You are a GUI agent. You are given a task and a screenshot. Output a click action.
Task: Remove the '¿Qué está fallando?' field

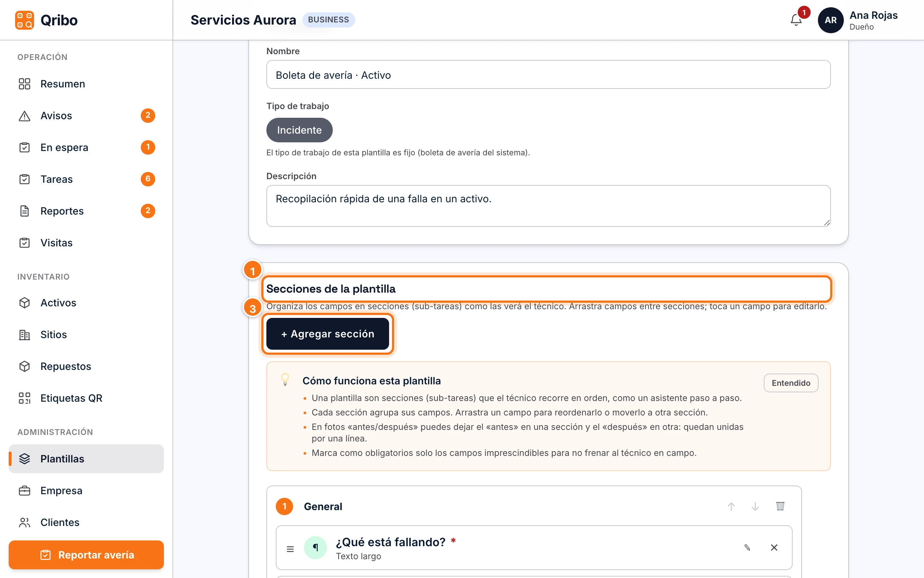point(774,547)
